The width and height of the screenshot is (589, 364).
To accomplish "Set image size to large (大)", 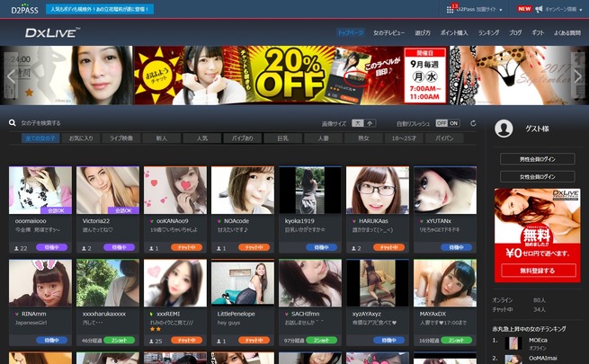I will click(x=358, y=123).
